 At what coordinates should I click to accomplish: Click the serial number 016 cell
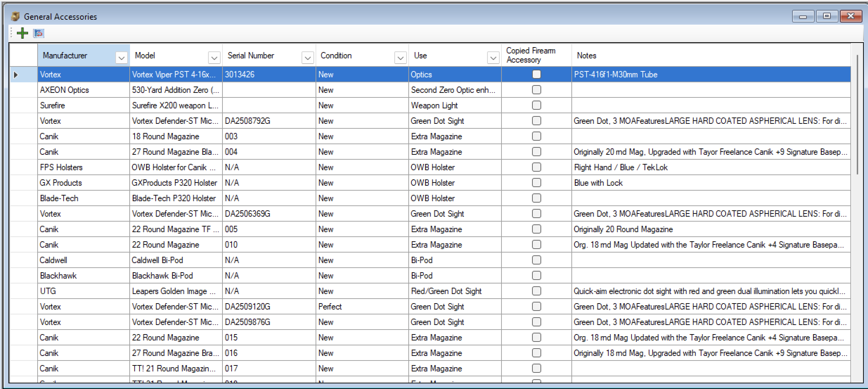pyautogui.click(x=269, y=353)
